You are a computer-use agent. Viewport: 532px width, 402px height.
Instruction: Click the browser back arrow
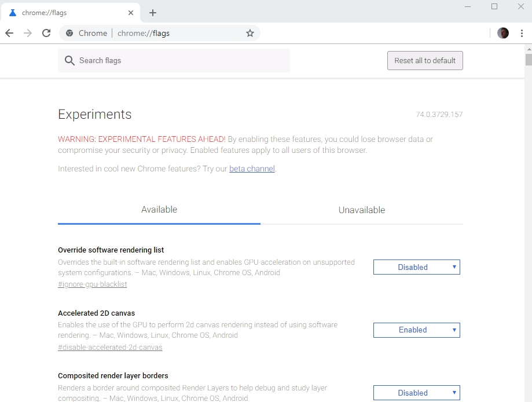[x=9, y=33]
